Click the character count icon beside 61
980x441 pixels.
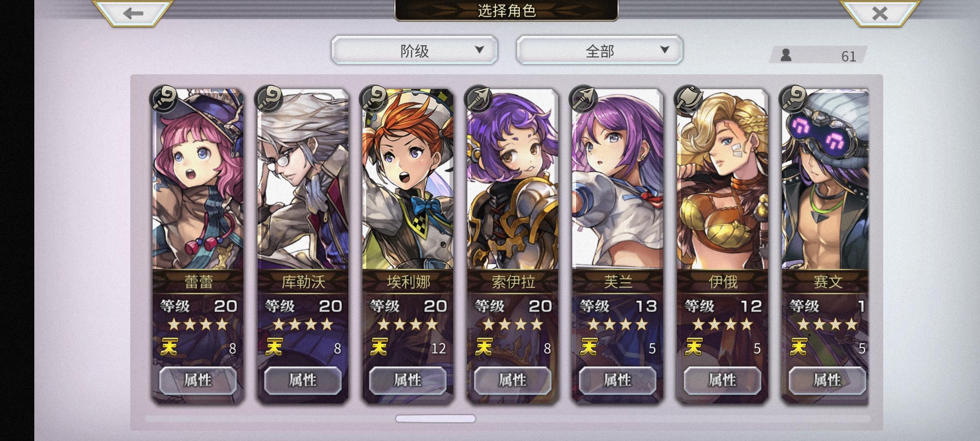point(786,55)
